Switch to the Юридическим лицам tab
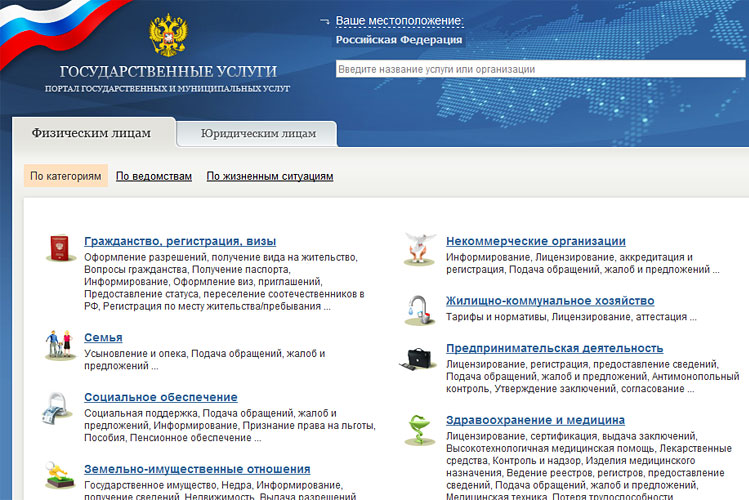 (258, 134)
